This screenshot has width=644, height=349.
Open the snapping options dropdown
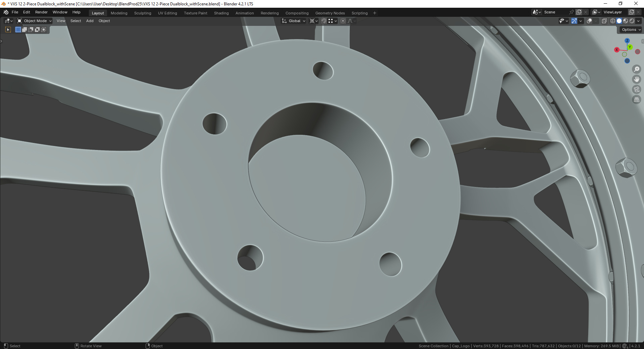[333, 21]
